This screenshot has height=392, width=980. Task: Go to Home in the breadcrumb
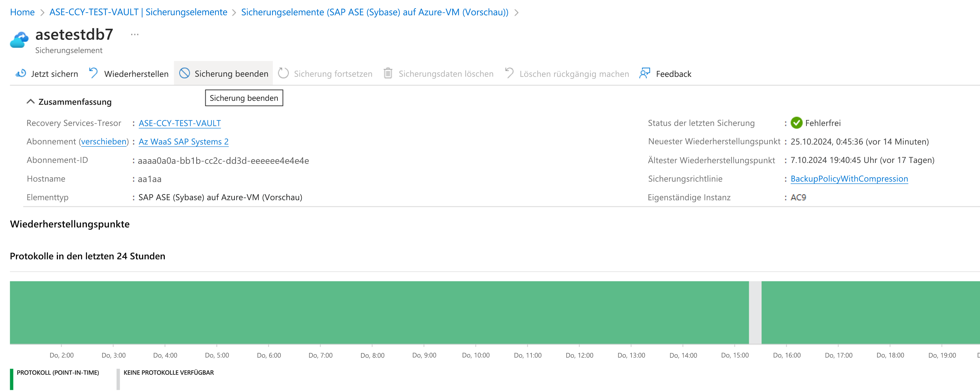[22, 12]
